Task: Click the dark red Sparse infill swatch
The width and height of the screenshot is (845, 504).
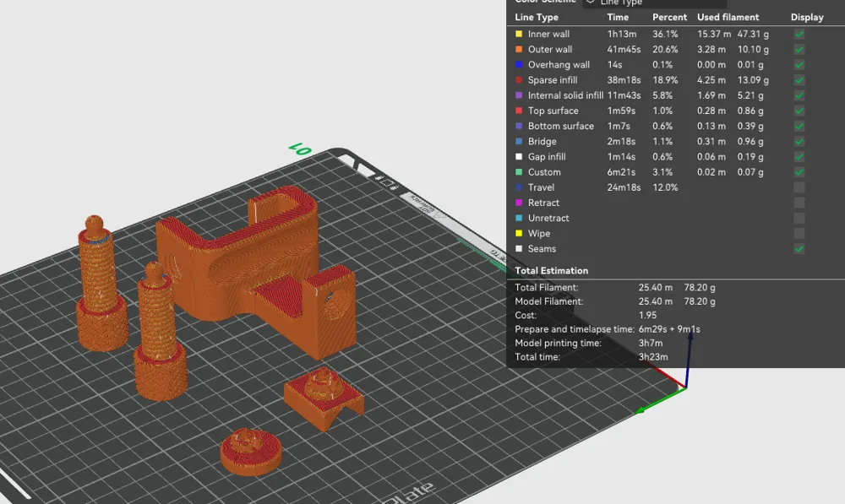Action: click(x=519, y=79)
